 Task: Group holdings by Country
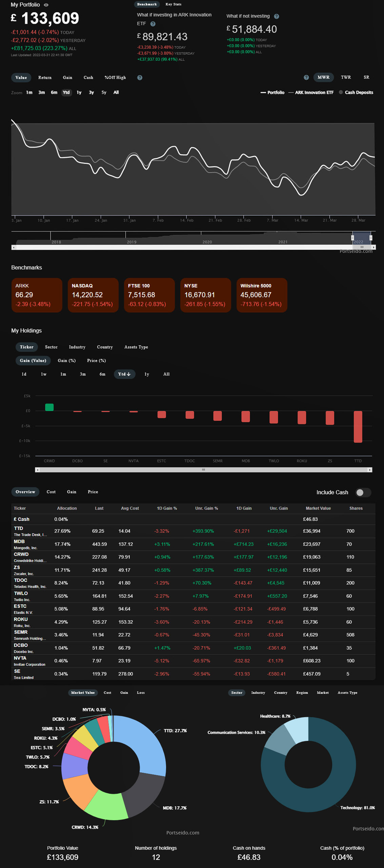(105, 347)
